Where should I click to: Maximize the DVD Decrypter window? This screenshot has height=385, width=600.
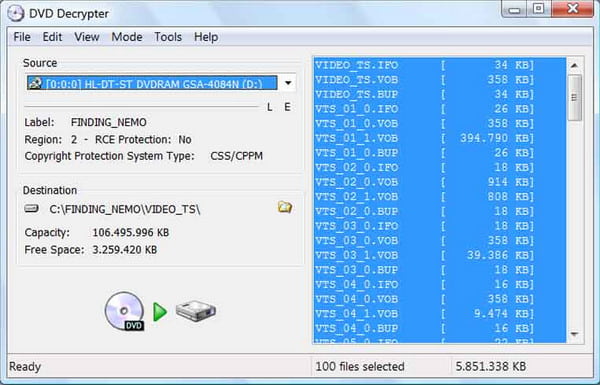(x=539, y=9)
